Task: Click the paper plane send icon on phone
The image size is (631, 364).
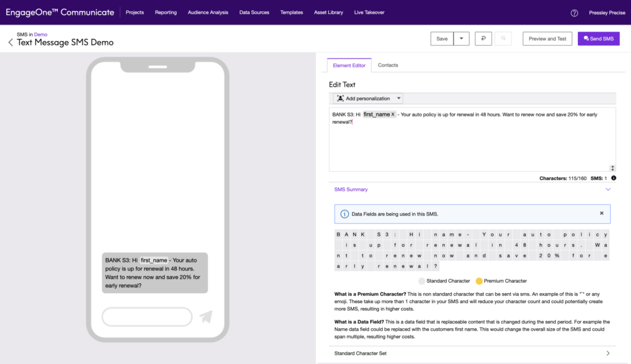Action: (x=206, y=317)
